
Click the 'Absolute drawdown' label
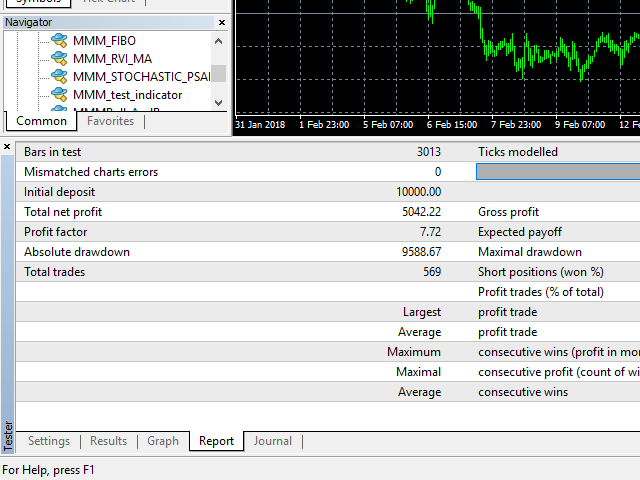(77, 252)
